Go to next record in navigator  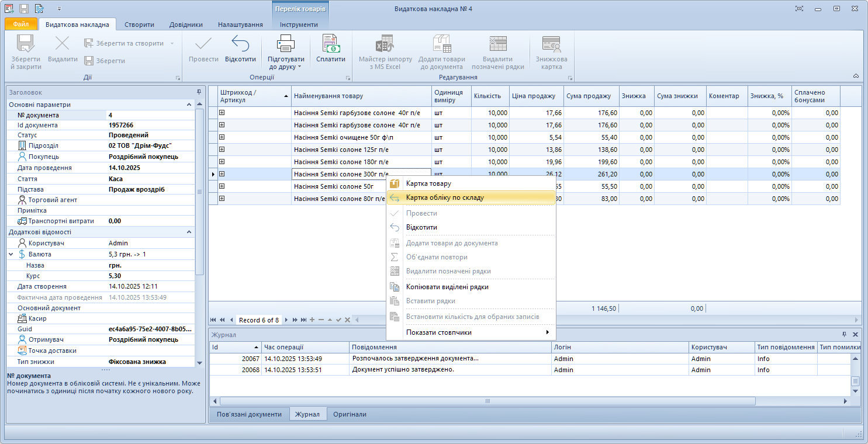click(x=287, y=320)
